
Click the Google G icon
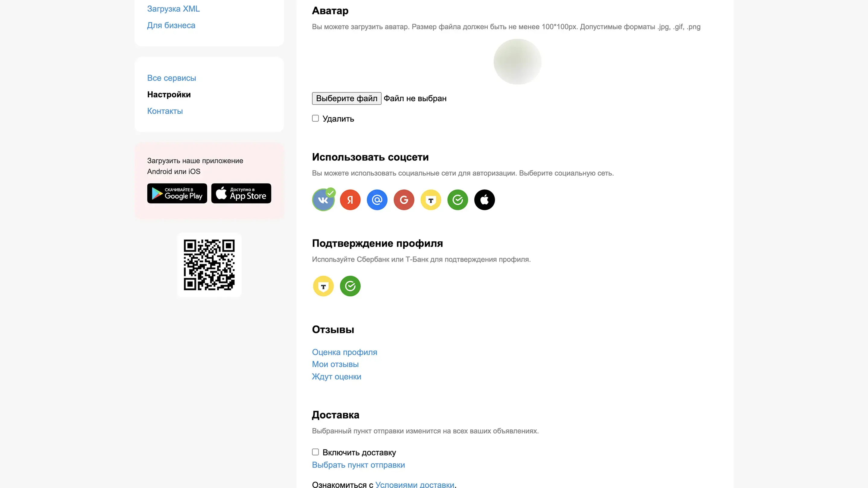point(404,200)
